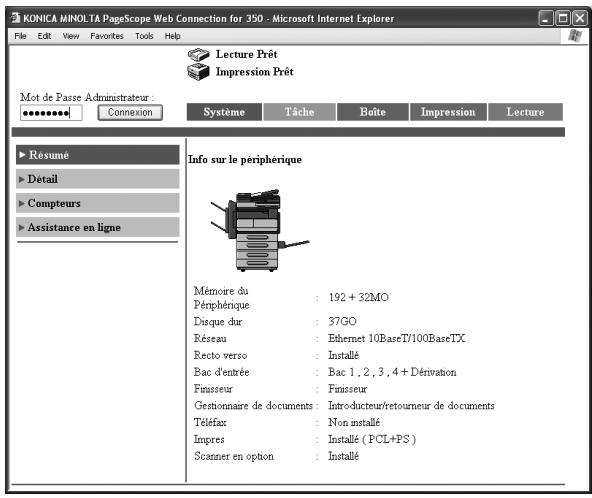Click the '37GO' hard disk value
Viewport: 592px width, 498px height.
tap(342, 321)
